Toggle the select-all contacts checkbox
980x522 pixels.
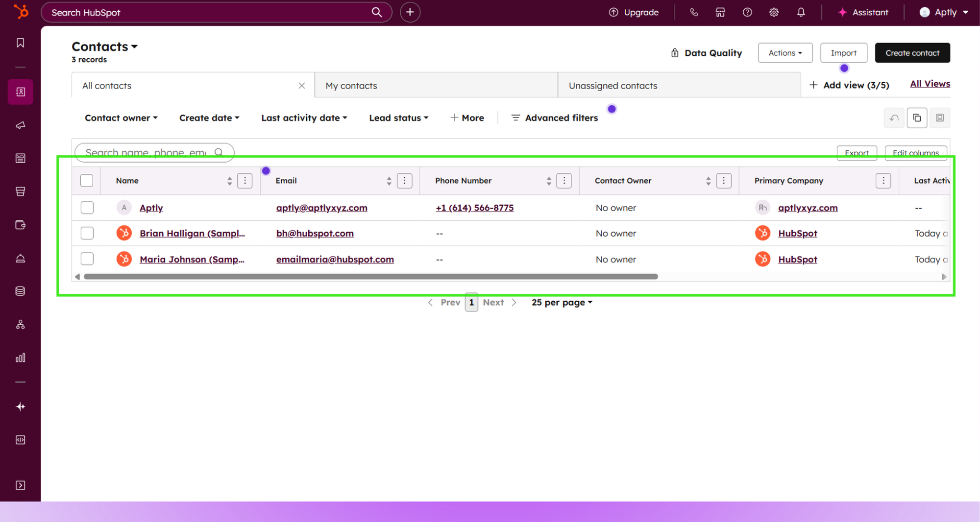[87, 181]
